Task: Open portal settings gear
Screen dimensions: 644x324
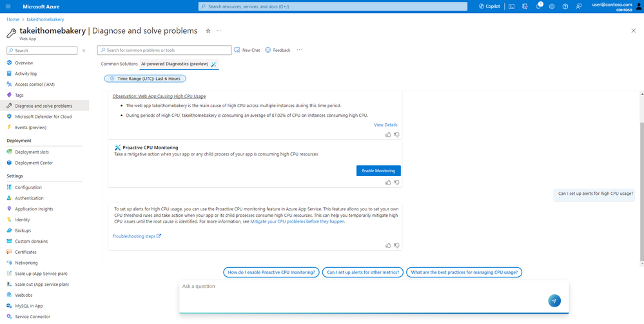Action: coord(552,6)
